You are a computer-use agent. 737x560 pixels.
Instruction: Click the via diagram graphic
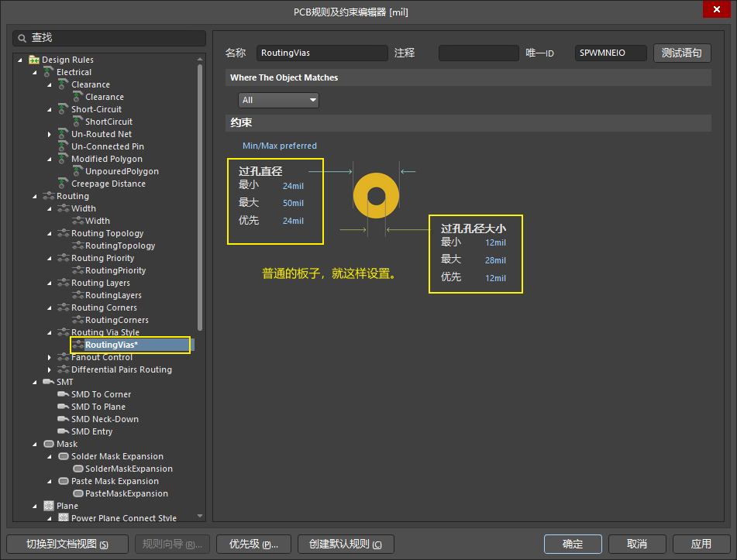point(376,197)
